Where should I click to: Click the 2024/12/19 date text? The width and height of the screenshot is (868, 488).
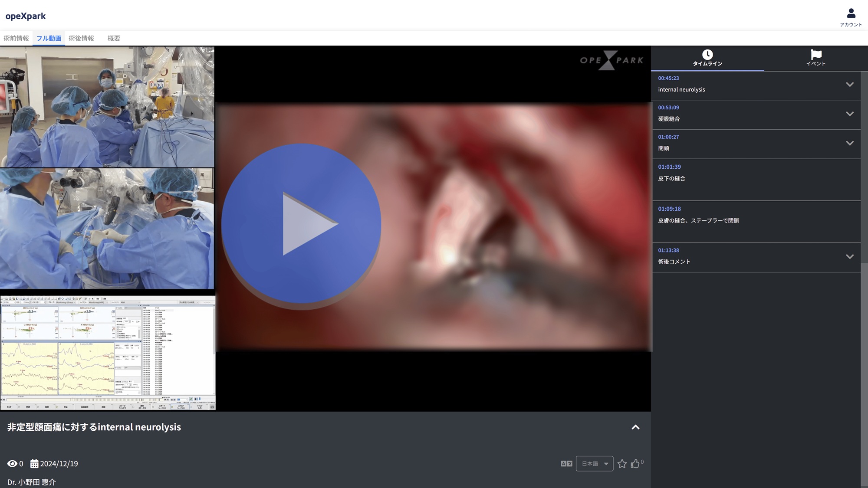pyautogui.click(x=59, y=464)
